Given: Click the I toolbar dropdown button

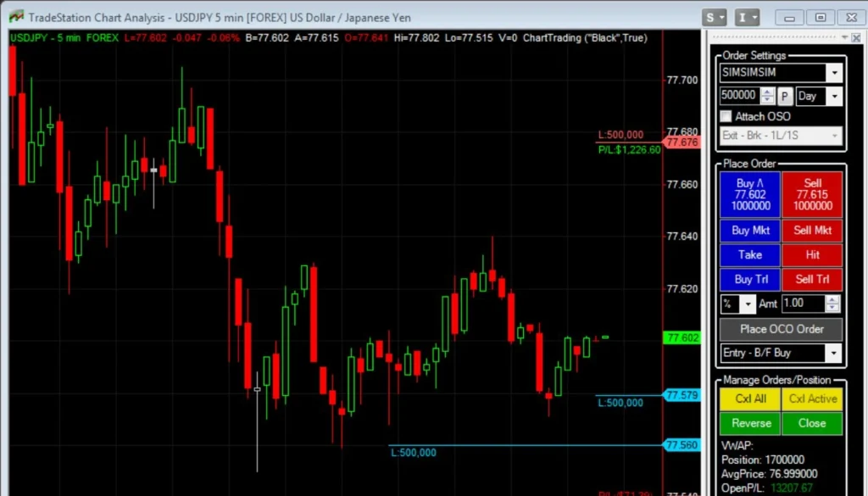Looking at the screenshot, I should click(x=748, y=17).
